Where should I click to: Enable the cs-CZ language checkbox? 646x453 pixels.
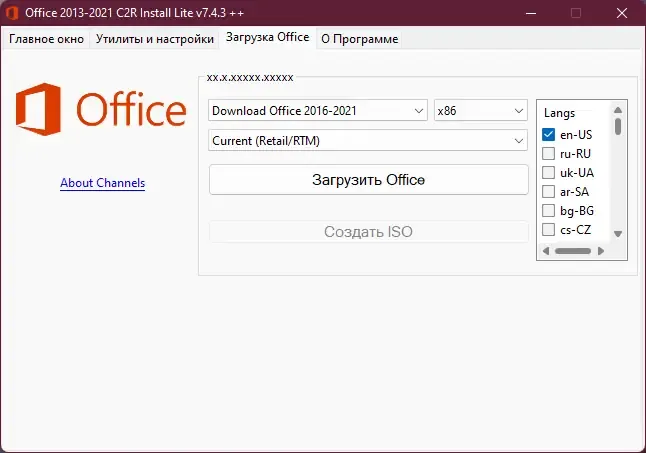(548, 229)
